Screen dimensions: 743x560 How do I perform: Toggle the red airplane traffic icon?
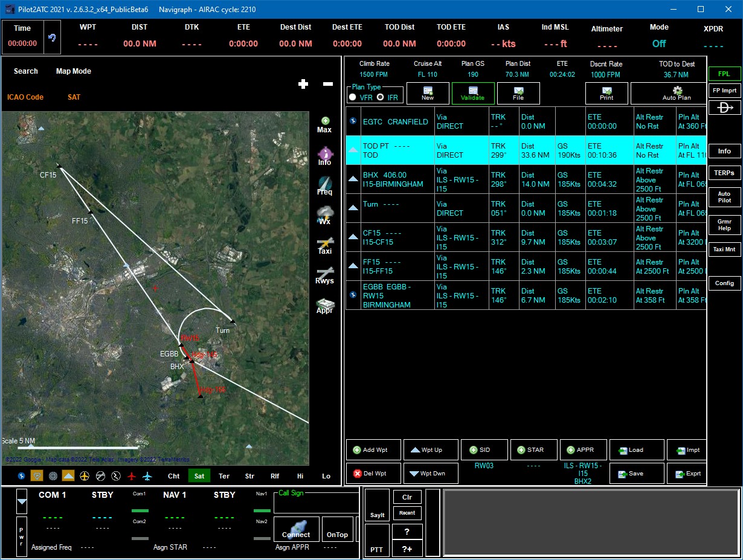click(132, 476)
